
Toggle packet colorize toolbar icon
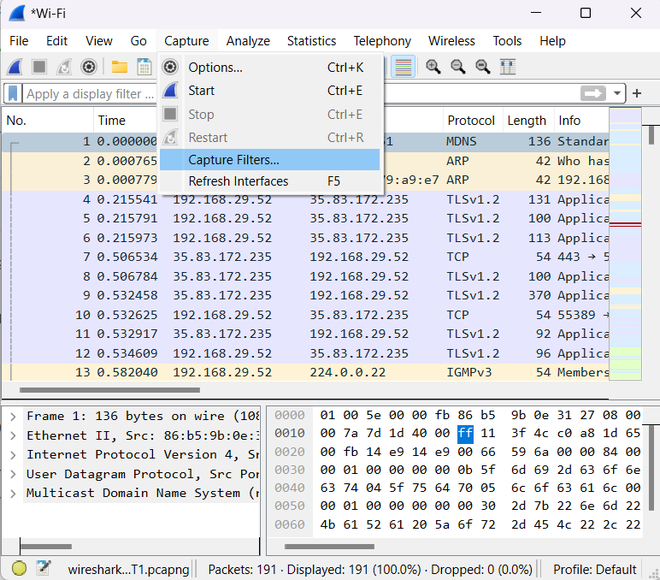point(403,67)
